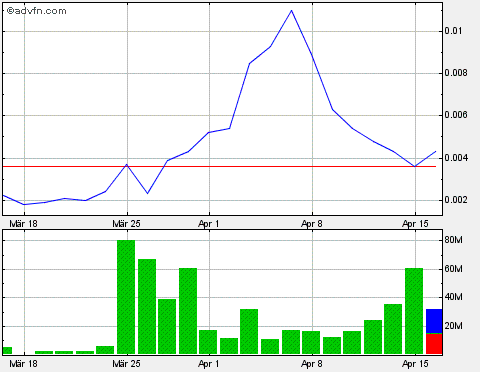Click the peak of the blue price line
The image size is (480, 372).
click(291, 11)
